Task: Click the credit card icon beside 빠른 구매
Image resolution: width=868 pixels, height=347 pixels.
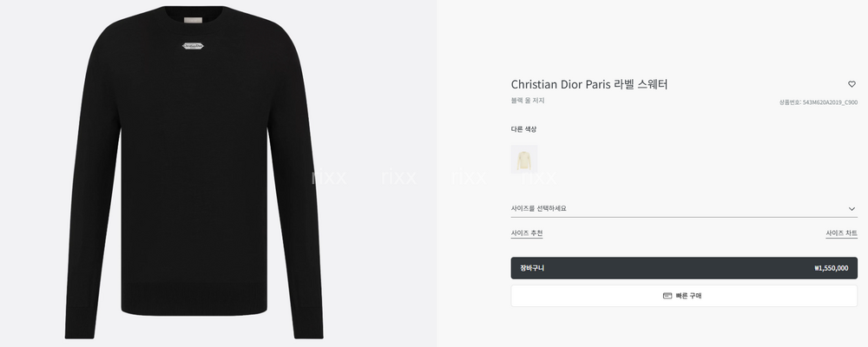Action: [x=667, y=296]
